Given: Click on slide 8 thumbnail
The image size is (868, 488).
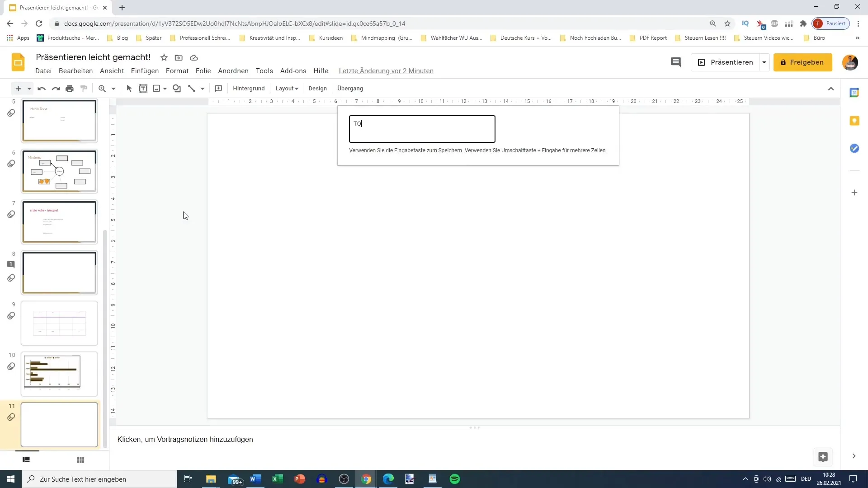Looking at the screenshot, I should pos(60,273).
